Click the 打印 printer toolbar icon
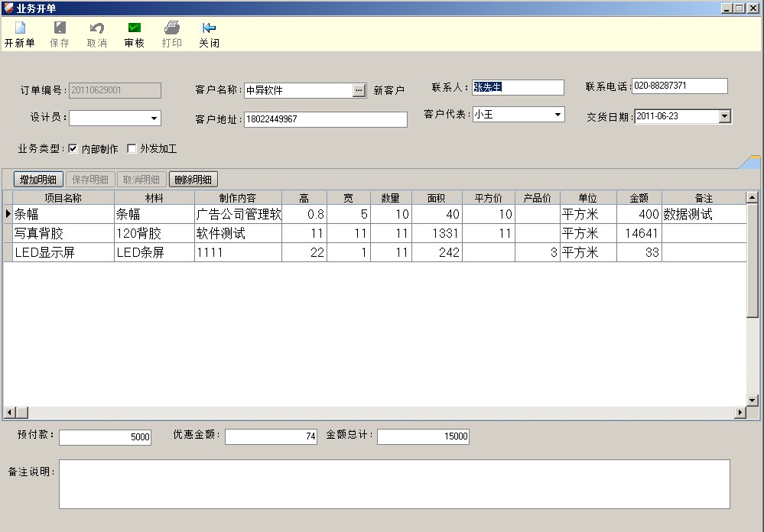 172,28
